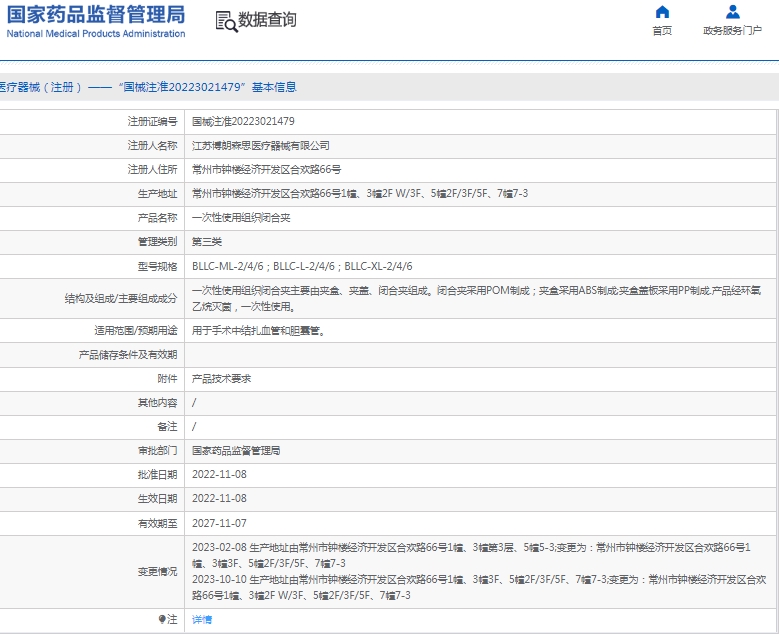Click 结构及组成/主要组成成分 label
Viewport: 779px width, 636px height.
click(121, 299)
